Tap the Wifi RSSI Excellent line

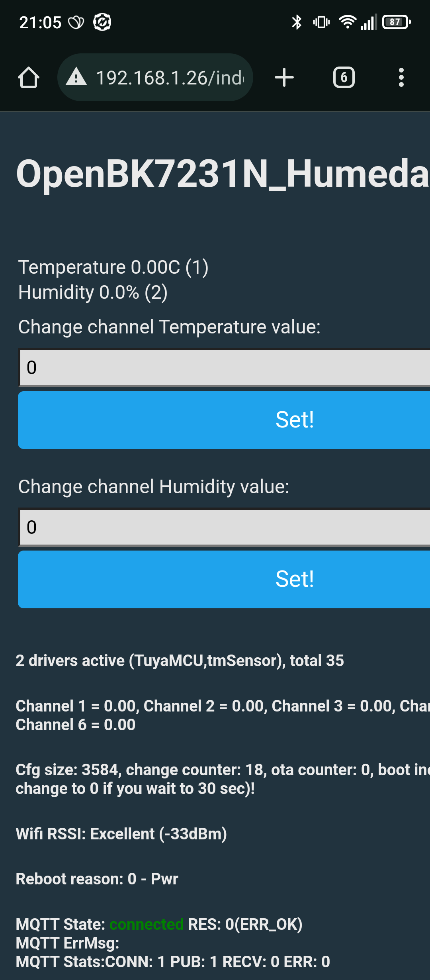coord(121,834)
